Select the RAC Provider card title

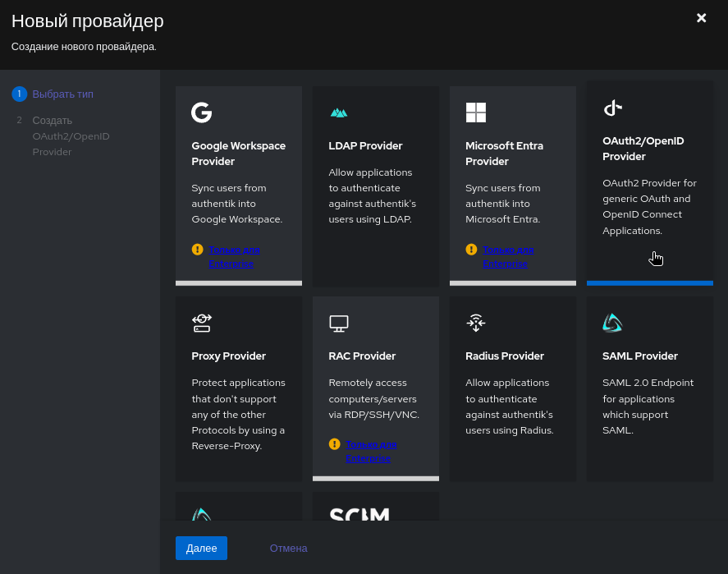[362, 356]
